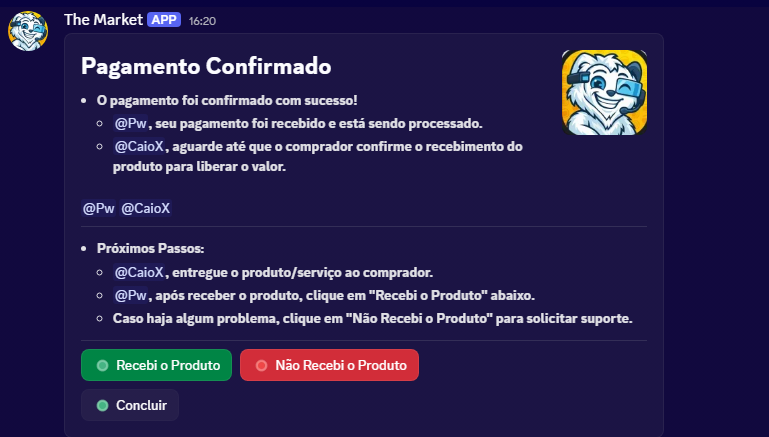The image size is (769, 437).
Task: Click @CaioX mention before "aguarde até que"
Action: pyautogui.click(x=139, y=147)
